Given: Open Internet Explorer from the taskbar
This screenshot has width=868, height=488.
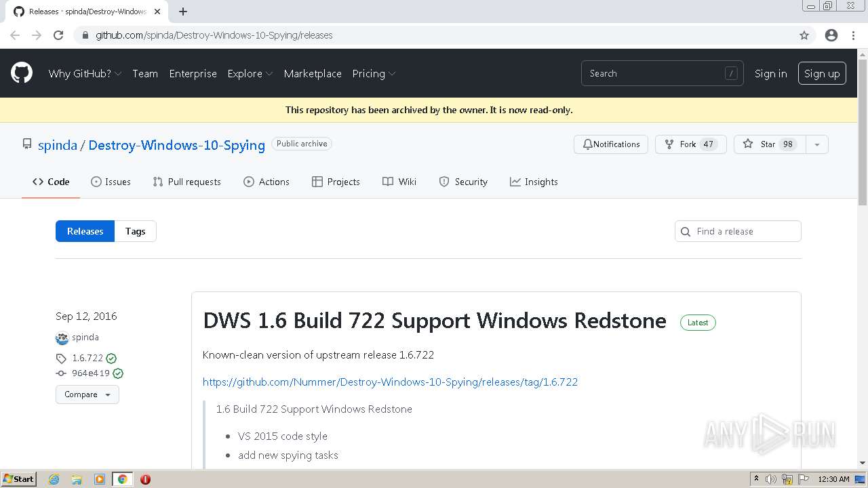Looking at the screenshot, I should pos(54,479).
